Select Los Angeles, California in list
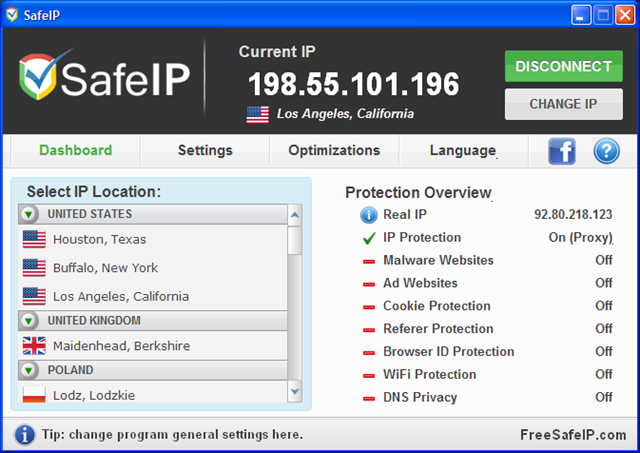The image size is (640, 453). tap(153, 296)
